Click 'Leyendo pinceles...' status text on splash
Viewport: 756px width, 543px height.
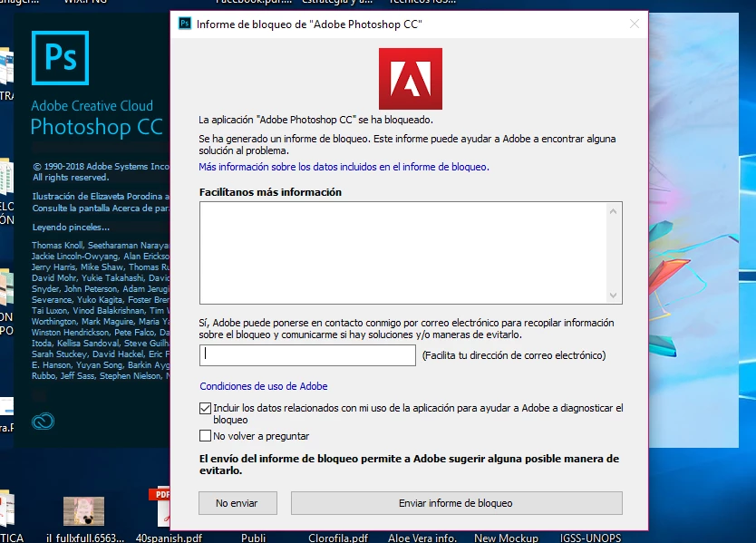[x=71, y=228]
